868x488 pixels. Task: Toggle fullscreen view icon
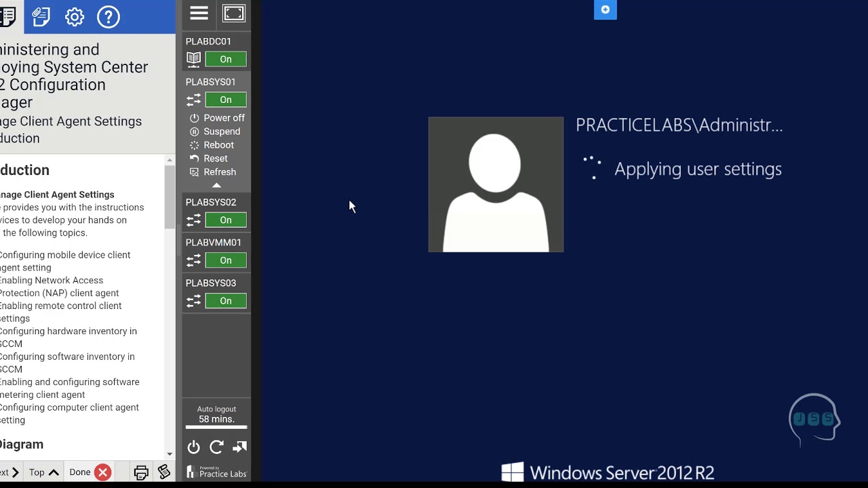(233, 14)
